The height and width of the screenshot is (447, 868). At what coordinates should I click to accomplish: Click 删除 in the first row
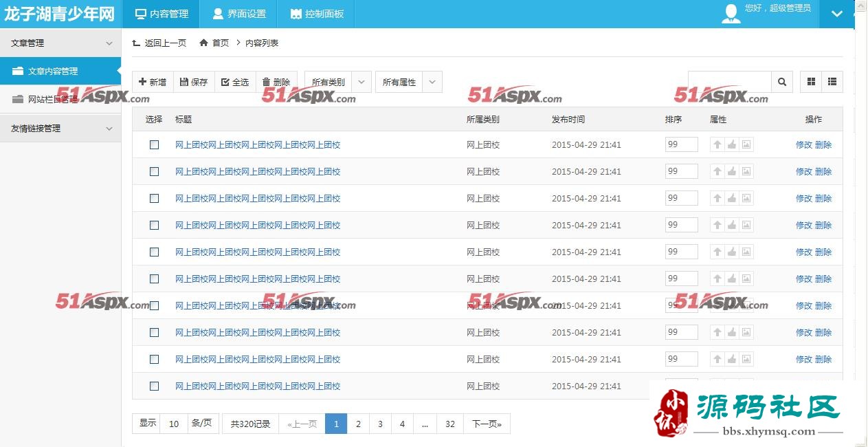(823, 144)
